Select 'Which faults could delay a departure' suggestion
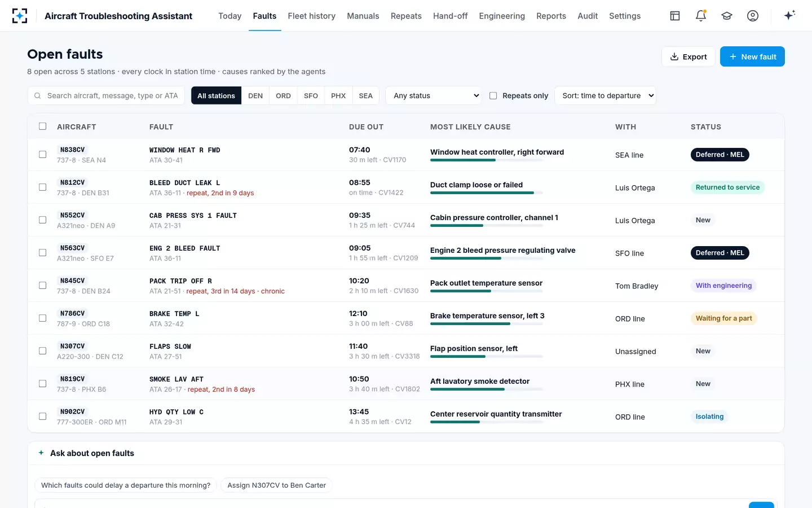This screenshot has width=812, height=508. click(x=126, y=485)
